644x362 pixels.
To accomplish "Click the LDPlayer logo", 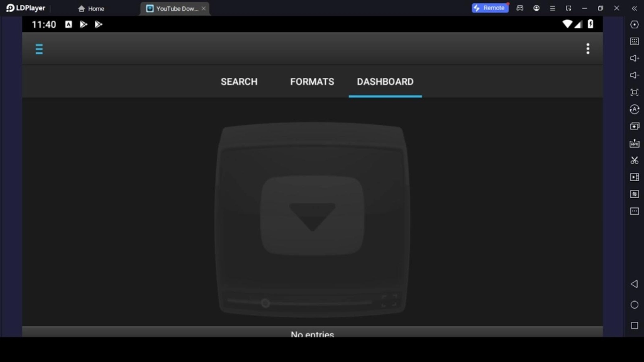I will (25, 8).
